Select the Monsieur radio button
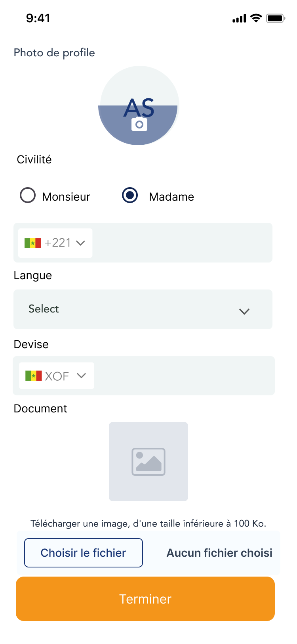The height and width of the screenshot is (644, 297). point(28,195)
